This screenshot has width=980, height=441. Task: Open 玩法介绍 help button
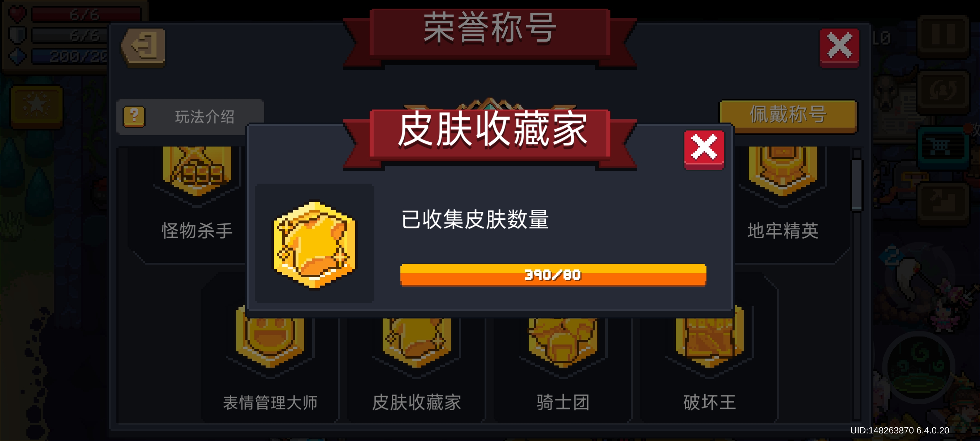tap(190, 116)
